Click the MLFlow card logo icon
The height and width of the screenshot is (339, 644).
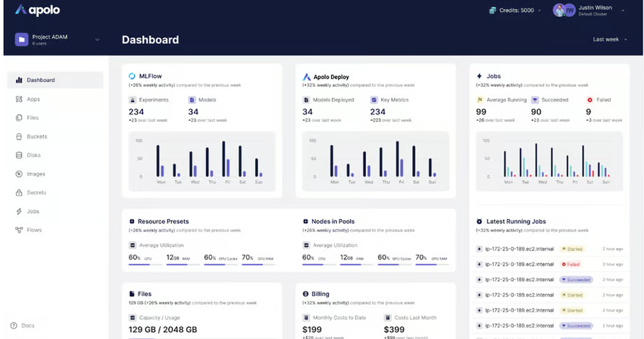[132, 76]
